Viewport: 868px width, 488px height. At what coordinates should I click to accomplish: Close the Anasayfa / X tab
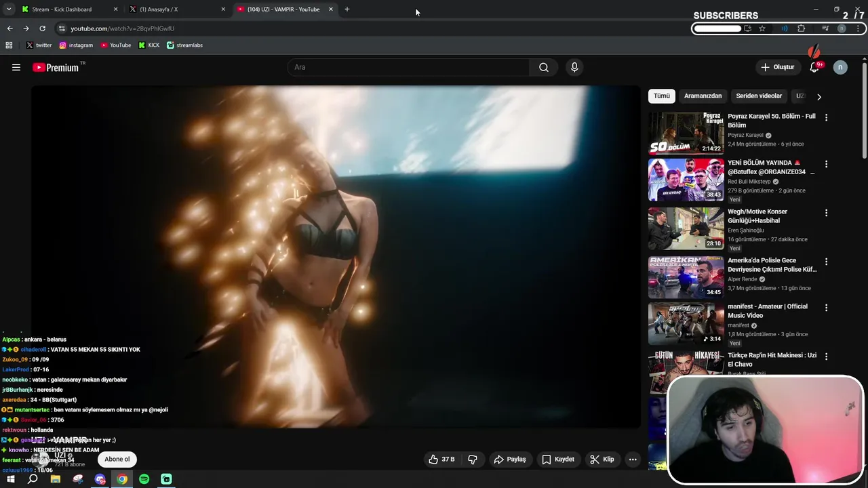tap(223, 9)
